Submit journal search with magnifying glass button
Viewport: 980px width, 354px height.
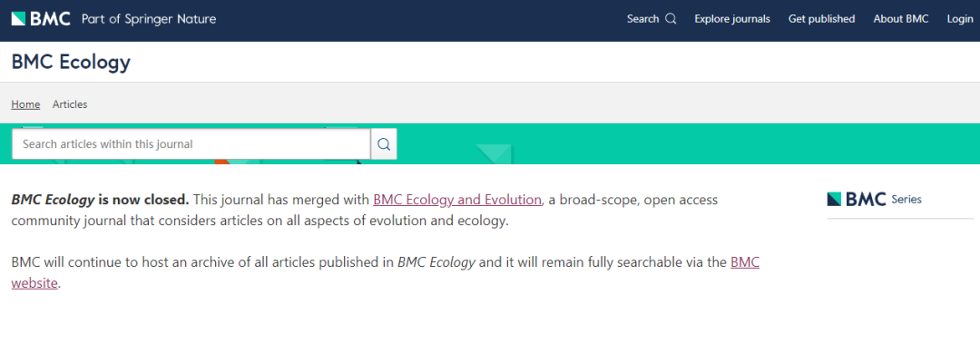click(384, 143)
